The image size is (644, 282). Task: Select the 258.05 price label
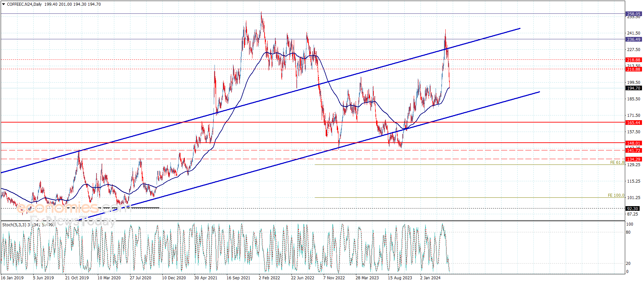click(633, 14)
